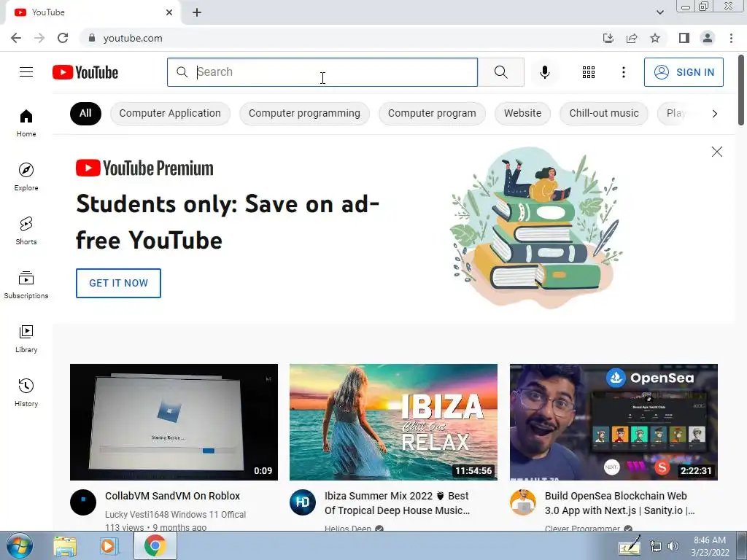Open Shorts in sidebar

pos(26,231)
